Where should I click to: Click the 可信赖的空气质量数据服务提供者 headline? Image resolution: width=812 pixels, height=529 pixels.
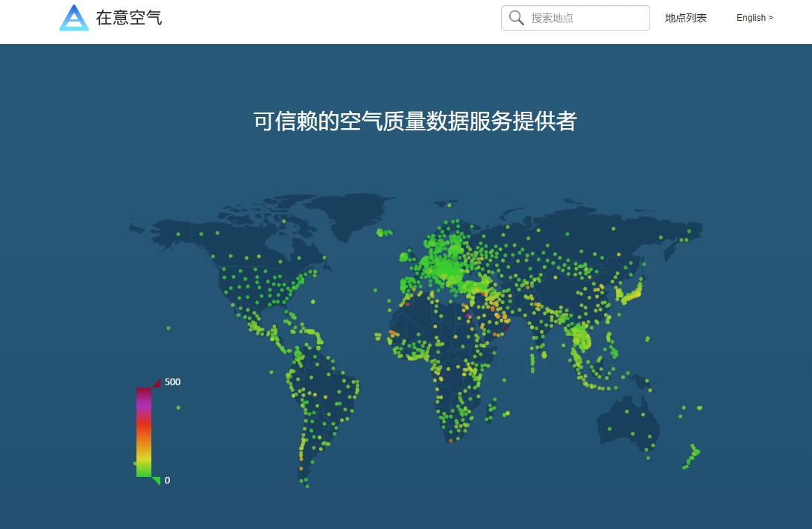415,121
